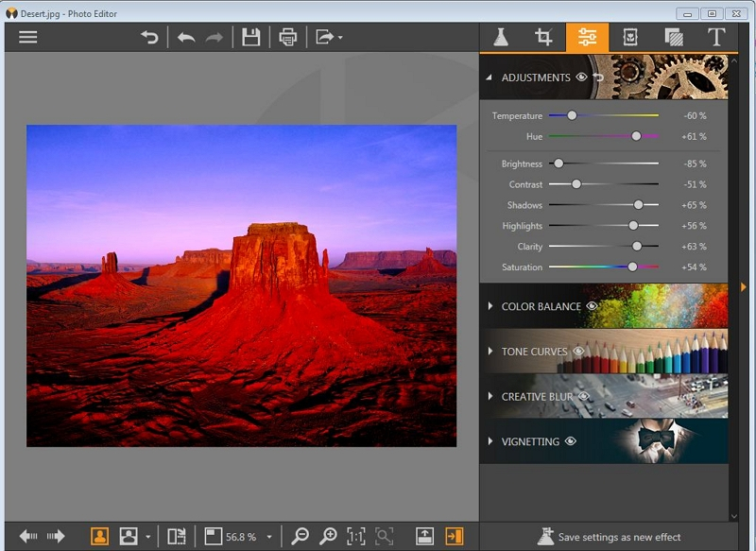Screen dimensions: 756x551
Task: Go to next image arrow
Action: [x=56, y=536]
